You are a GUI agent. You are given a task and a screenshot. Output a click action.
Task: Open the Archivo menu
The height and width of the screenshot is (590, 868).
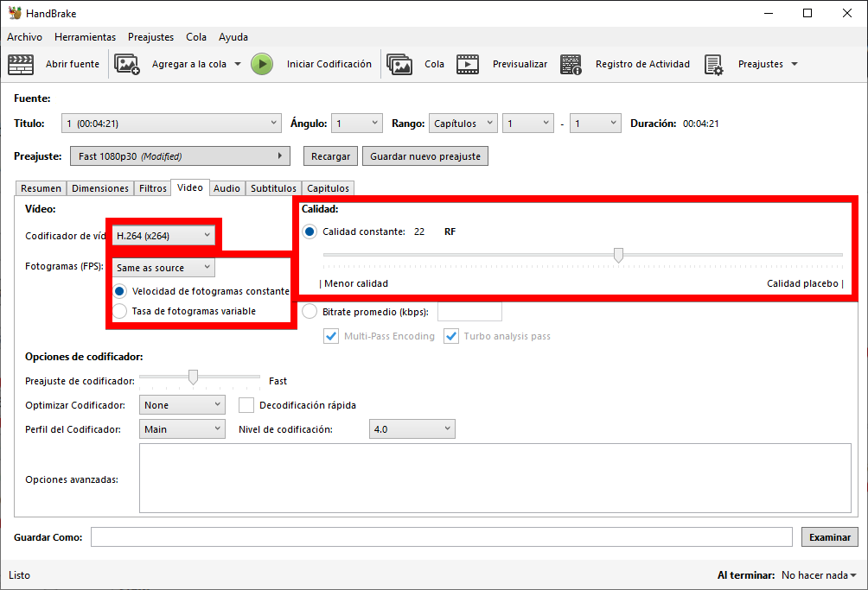click(24, 37)
